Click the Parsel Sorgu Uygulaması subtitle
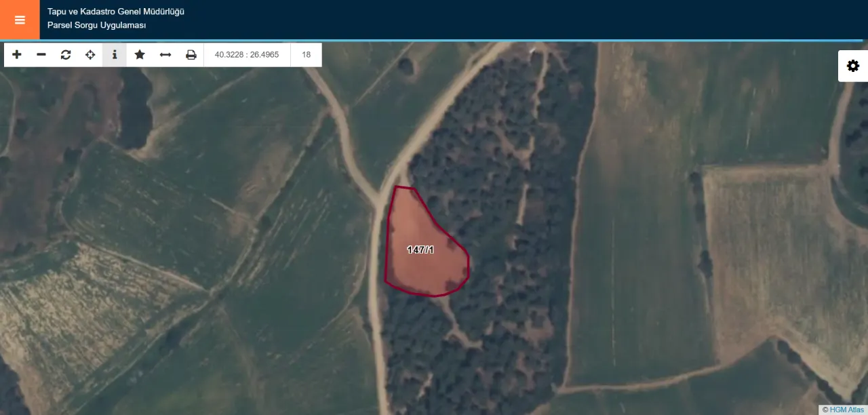Image resolution: width=868 pixels, height=415 pixels. pos(97,25)
